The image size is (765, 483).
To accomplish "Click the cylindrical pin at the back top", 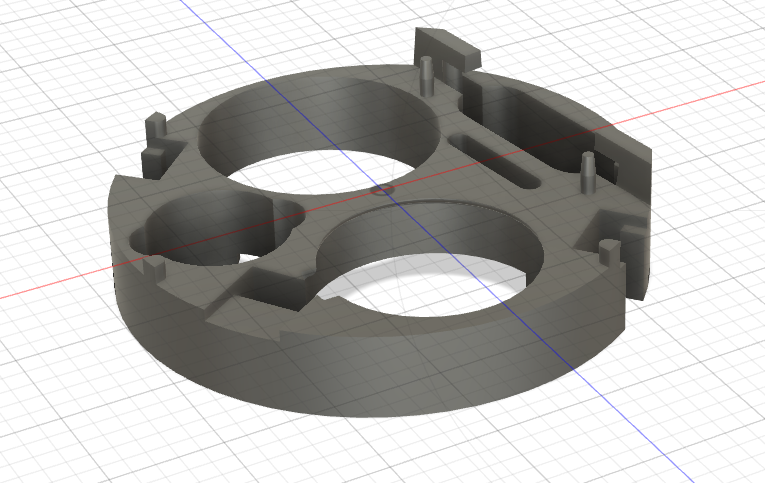I will [427, 74].
